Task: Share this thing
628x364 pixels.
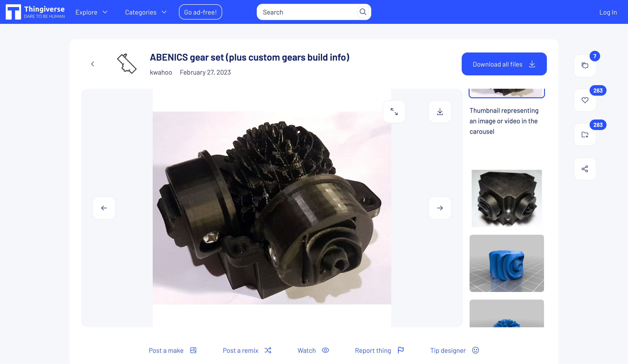Action: click(x=585, y=169)
